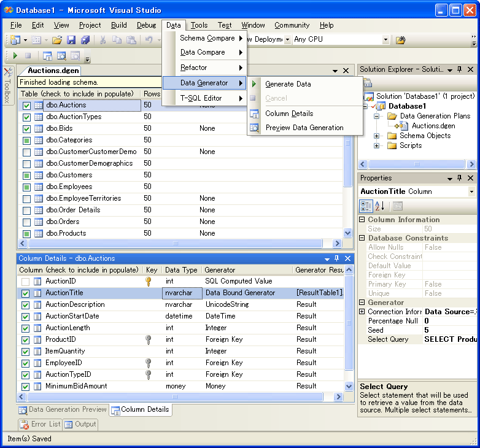Viewport: 480px width, 448px height.
Task: Click the New Project toolbar icon
Action: [15, 40]
